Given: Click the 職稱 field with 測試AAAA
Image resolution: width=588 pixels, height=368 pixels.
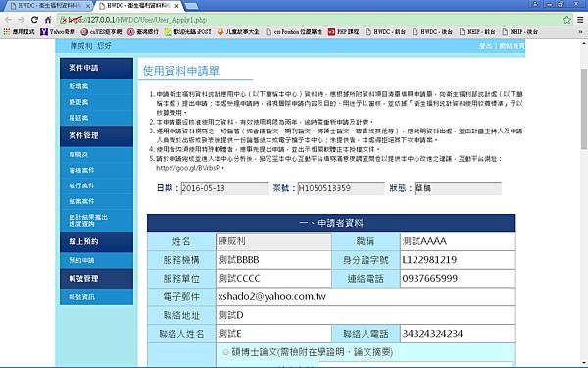Looking at the screenshot, I should point(458,241).
